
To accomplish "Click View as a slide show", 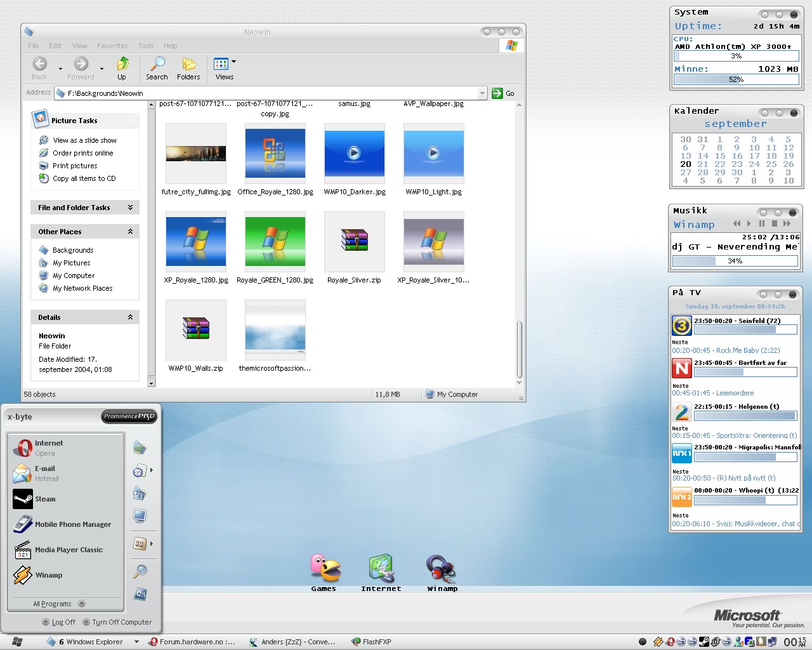I will (x=84, y=140).
